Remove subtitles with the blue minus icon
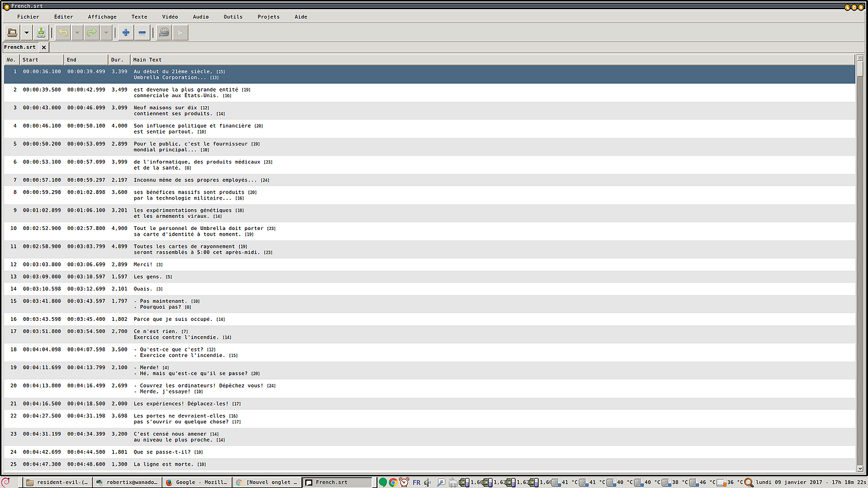The height and width of the screenshot is (488, 868). [142, 33]
